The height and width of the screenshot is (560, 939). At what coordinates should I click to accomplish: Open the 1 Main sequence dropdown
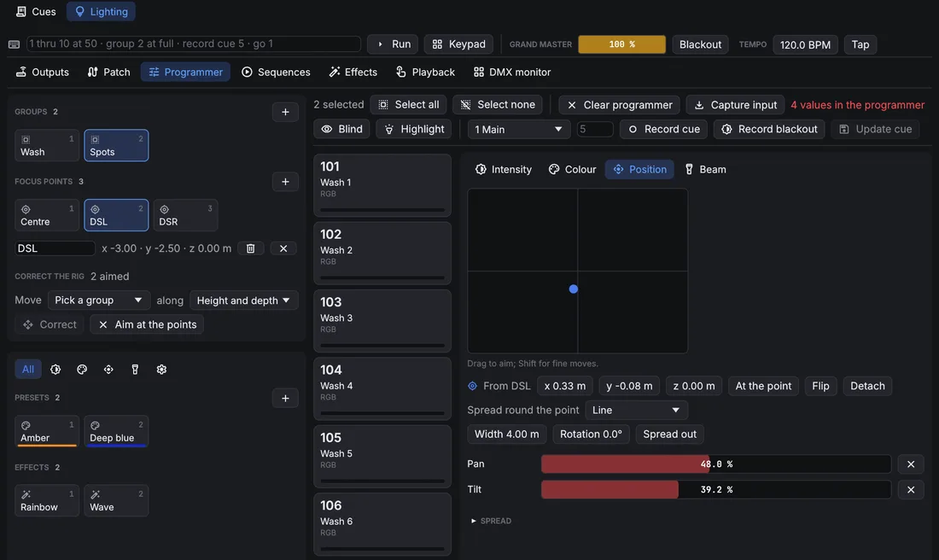[x=518, y=130]
